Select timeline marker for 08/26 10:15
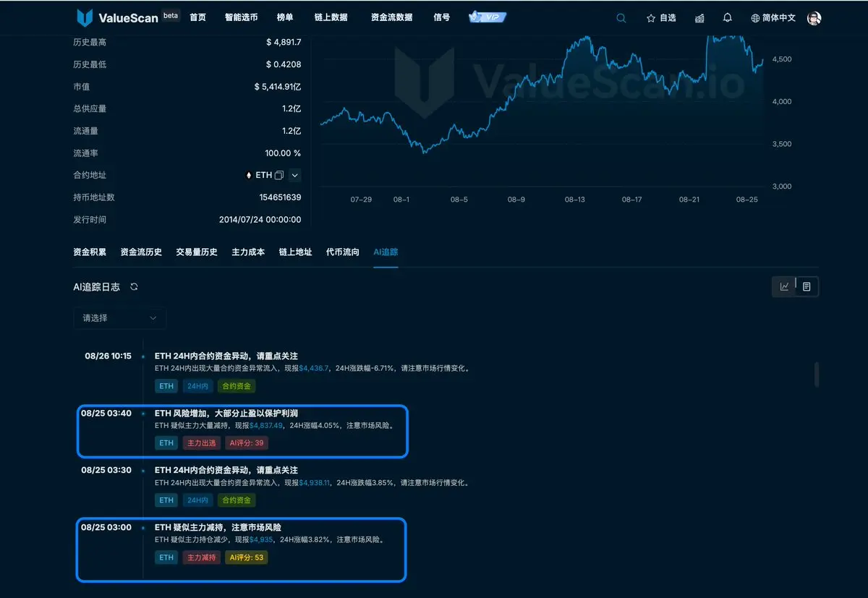 (x=142, y=356)
